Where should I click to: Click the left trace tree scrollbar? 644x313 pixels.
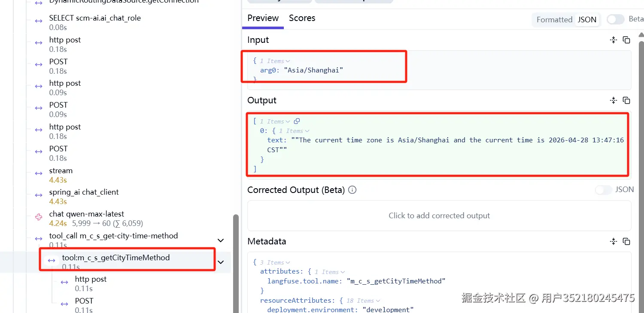click(x=236, y=264)
